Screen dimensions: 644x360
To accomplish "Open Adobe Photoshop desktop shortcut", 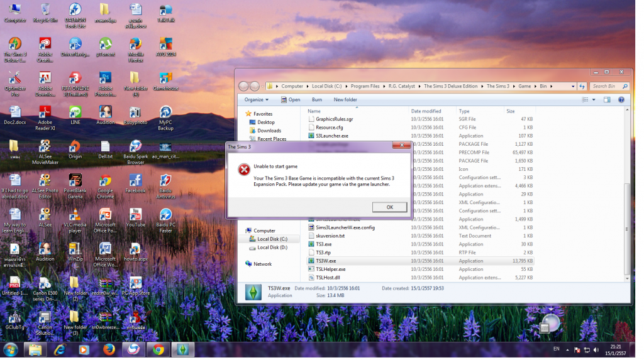I will pos(105,84).
